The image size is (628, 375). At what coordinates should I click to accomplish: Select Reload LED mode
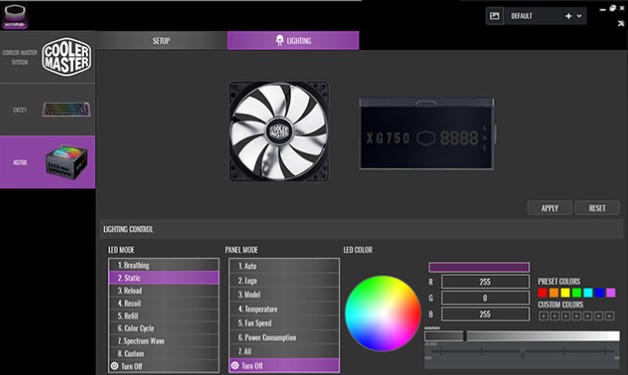click(x=164, y=290)
